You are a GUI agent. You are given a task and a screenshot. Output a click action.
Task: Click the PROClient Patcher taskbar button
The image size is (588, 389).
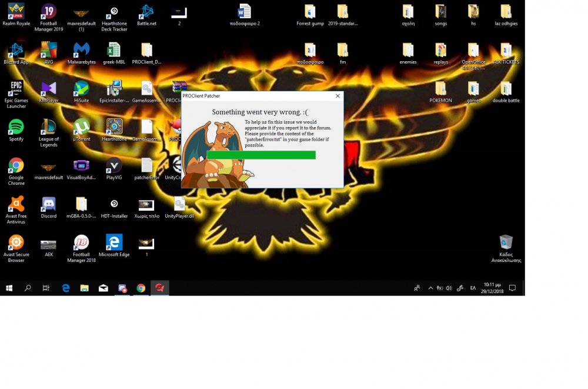(x=159, y=288)
